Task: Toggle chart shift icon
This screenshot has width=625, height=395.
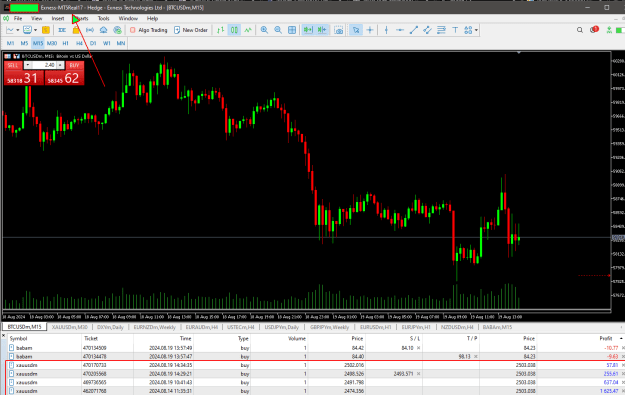Action: pyautogui.click(x=322, y=30)
